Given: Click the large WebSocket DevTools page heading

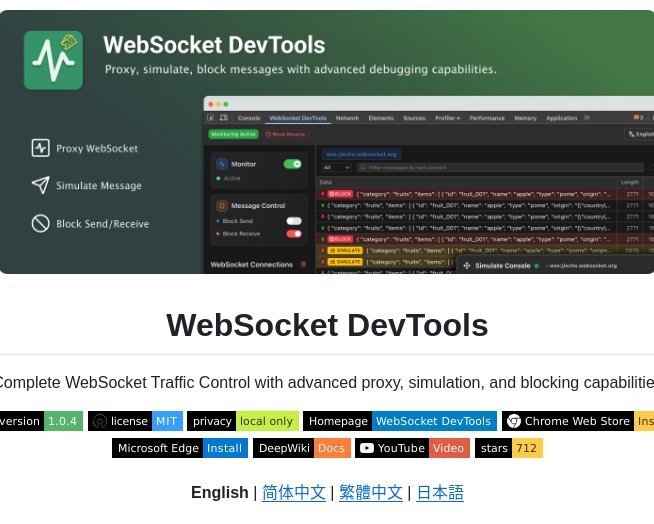Looking at the screenshot, I should [x=327, y=325].
